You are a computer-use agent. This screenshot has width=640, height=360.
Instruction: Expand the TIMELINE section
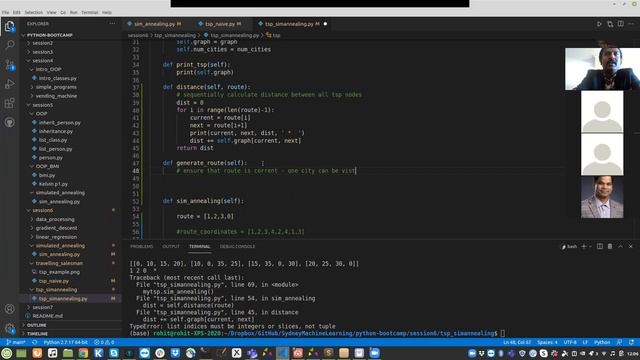coord(37,333)
